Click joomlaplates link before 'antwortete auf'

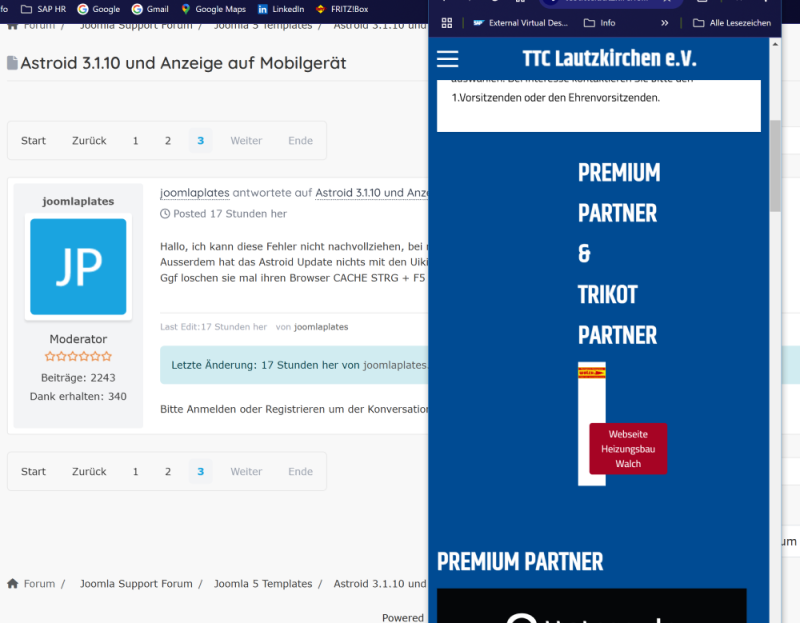[x=195, y=193]
